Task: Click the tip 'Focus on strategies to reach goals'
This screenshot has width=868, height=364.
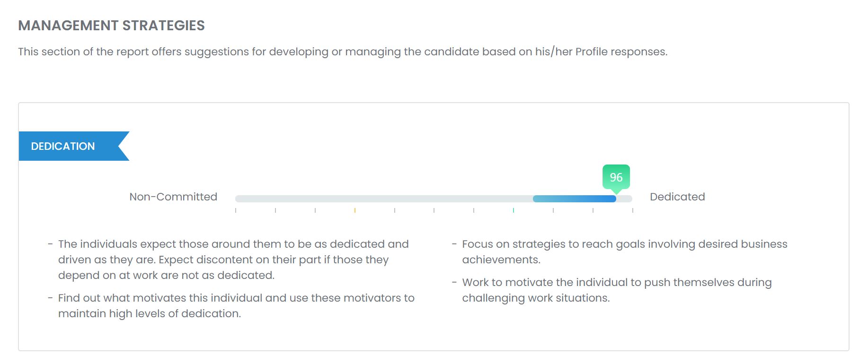Action: [624, 251]
